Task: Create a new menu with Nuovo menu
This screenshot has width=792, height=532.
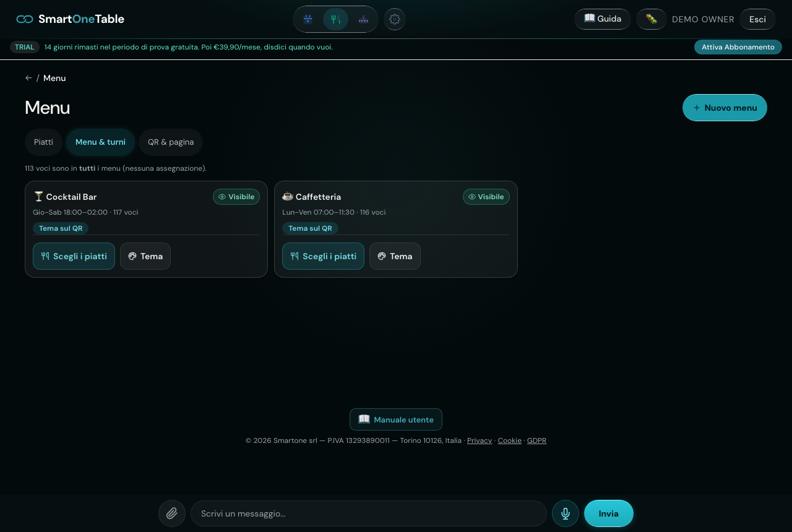Action: coord(725,108)
